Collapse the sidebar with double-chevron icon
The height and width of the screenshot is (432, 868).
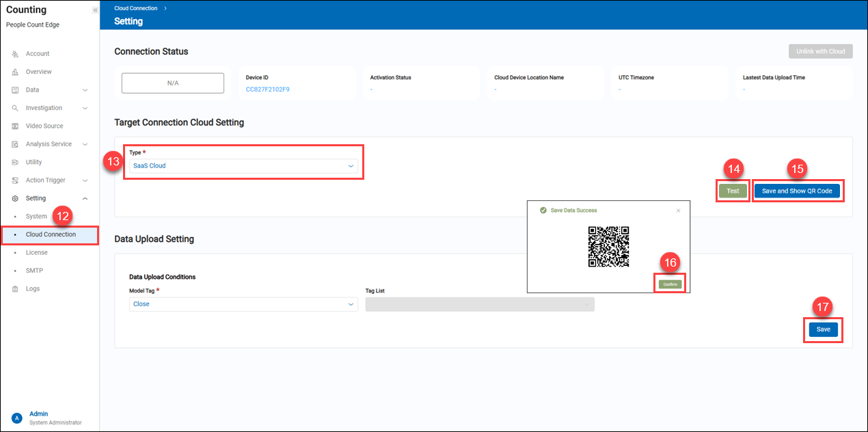coord(95,10)
